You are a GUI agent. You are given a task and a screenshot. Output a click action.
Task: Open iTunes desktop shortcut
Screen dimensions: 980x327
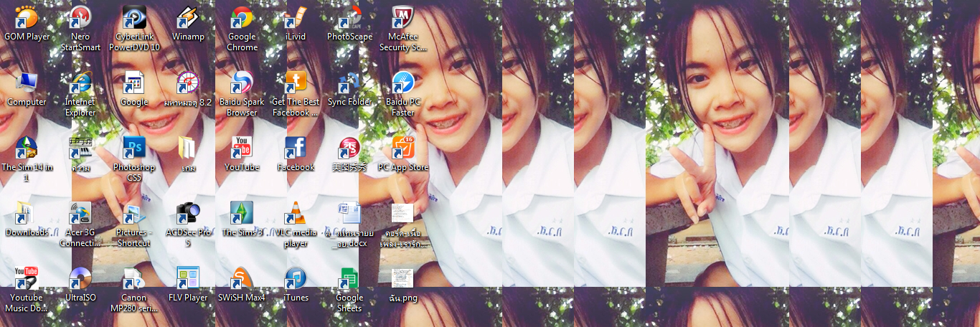tap(296, 278)
